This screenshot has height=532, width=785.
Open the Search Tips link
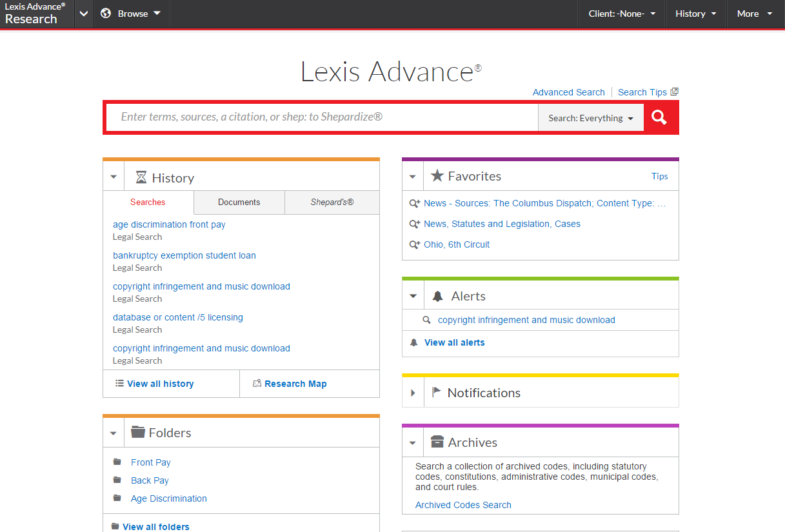tap(642, 92)
